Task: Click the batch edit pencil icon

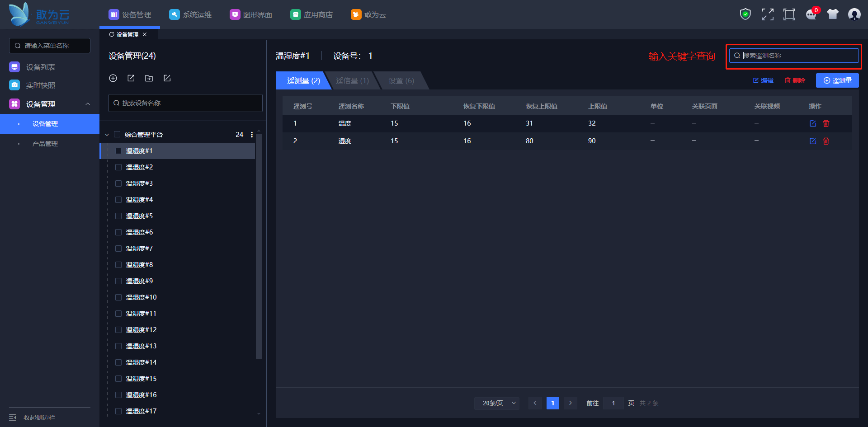Action: 167,78
